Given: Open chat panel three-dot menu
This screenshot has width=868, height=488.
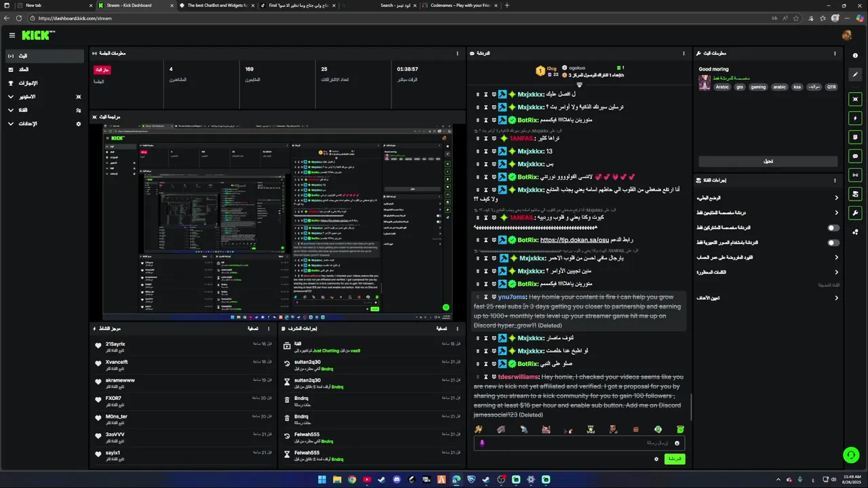Looking at the screenshot, I should coord(684,53).
